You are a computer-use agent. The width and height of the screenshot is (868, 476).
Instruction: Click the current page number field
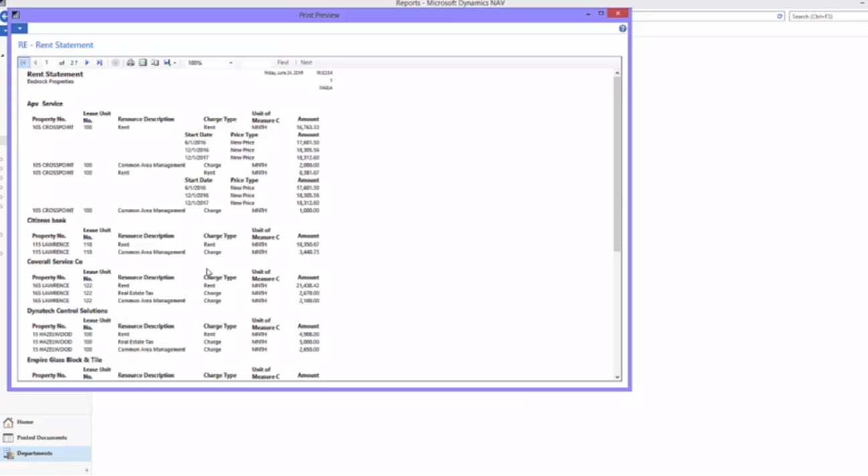[48, 63]
